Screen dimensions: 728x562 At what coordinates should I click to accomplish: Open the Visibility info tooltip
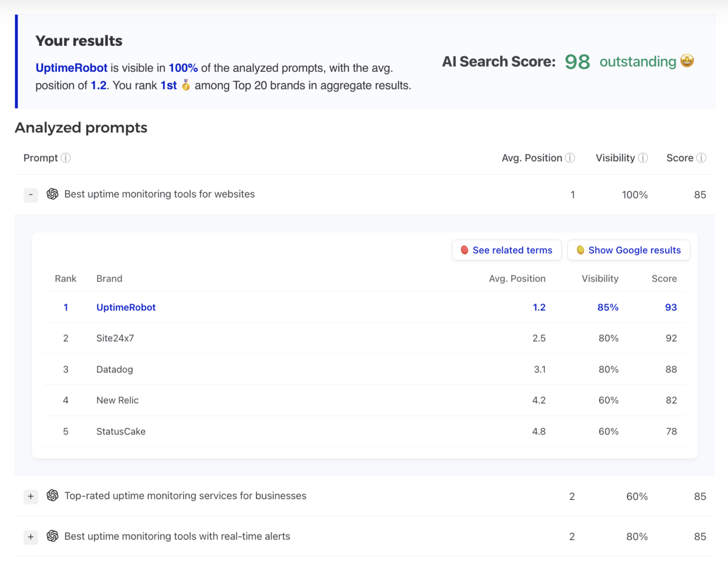pyautogui.click(x=644, y=158)
